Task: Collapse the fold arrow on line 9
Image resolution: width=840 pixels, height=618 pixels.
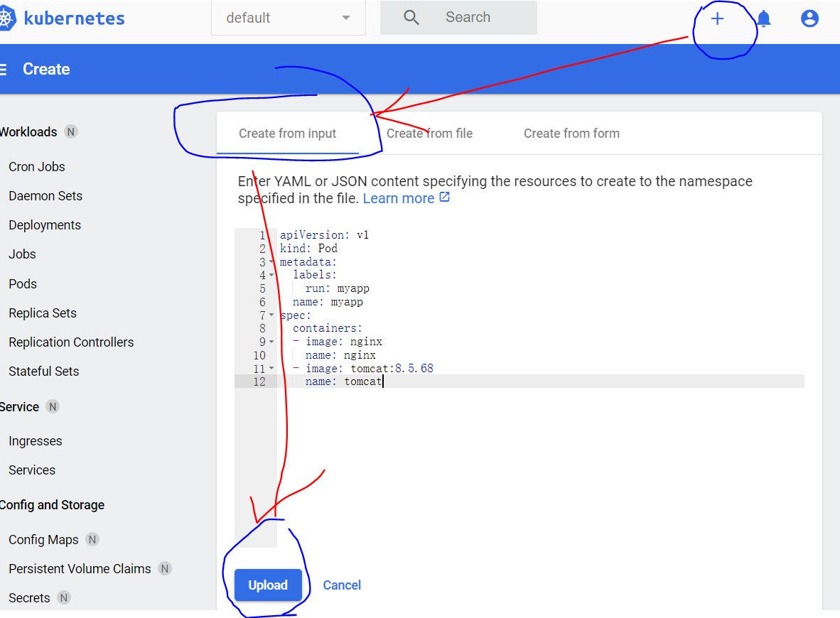Action: click(x=271, y=342)
